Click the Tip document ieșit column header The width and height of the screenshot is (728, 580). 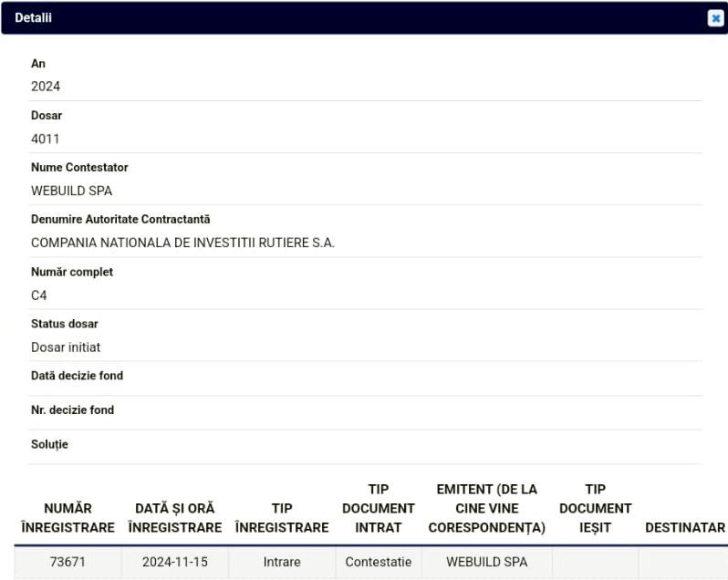point(595,508)
